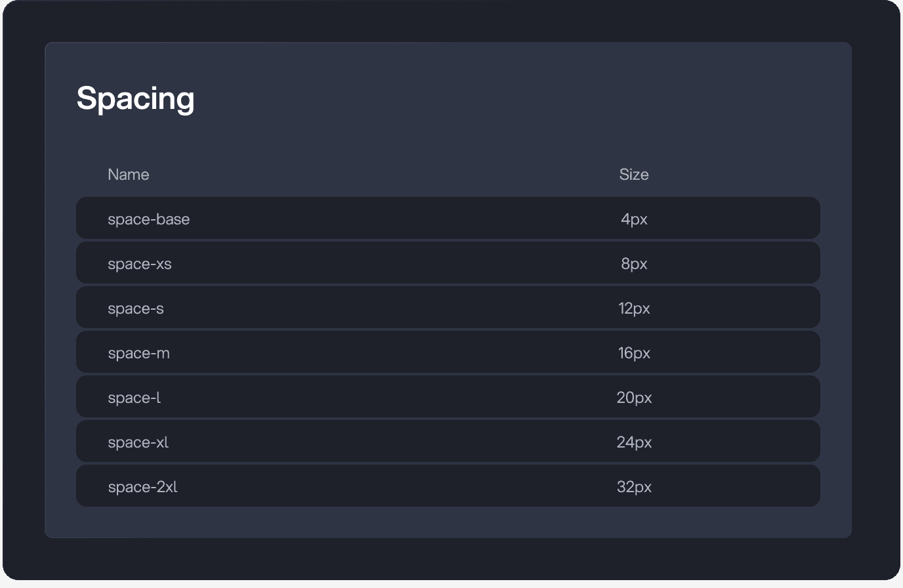Select the space-base row name
This screenshot has height=588, width=903.
149,219
